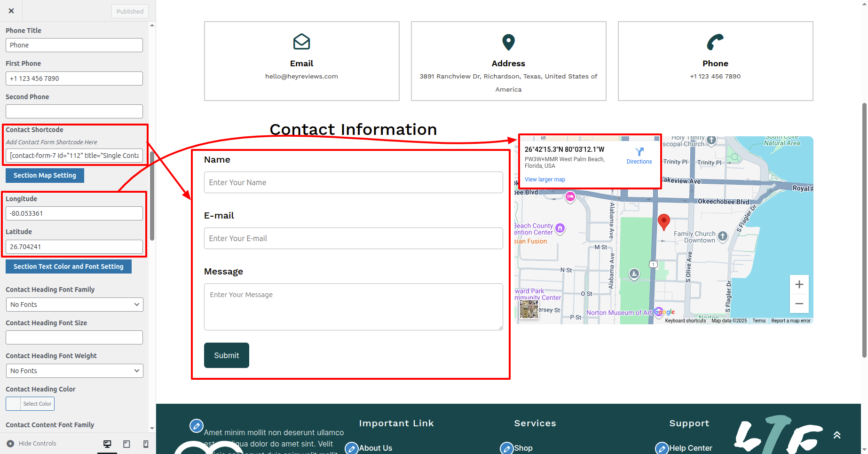Open the View larger map link
The height and width of the screenshot is (454, 868).
[x=544, y=180]
